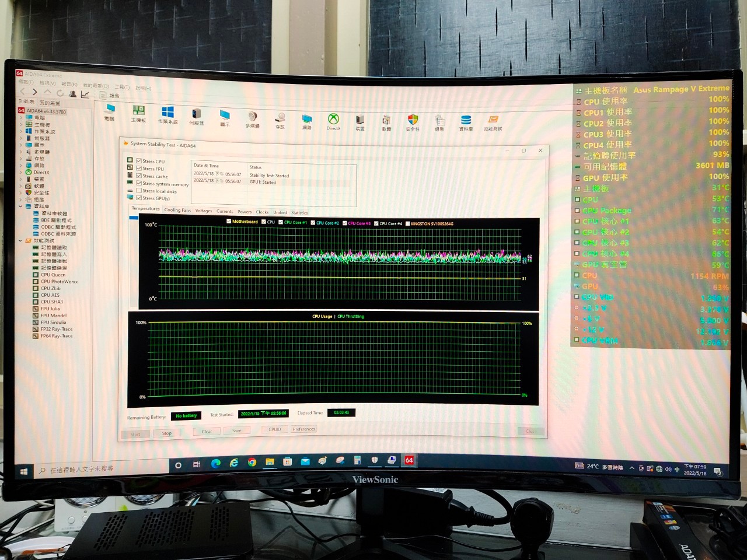Toggle the Stress CPU checkbox
The height and width of the screenshot is (560, 747).
tap(139, 160)
